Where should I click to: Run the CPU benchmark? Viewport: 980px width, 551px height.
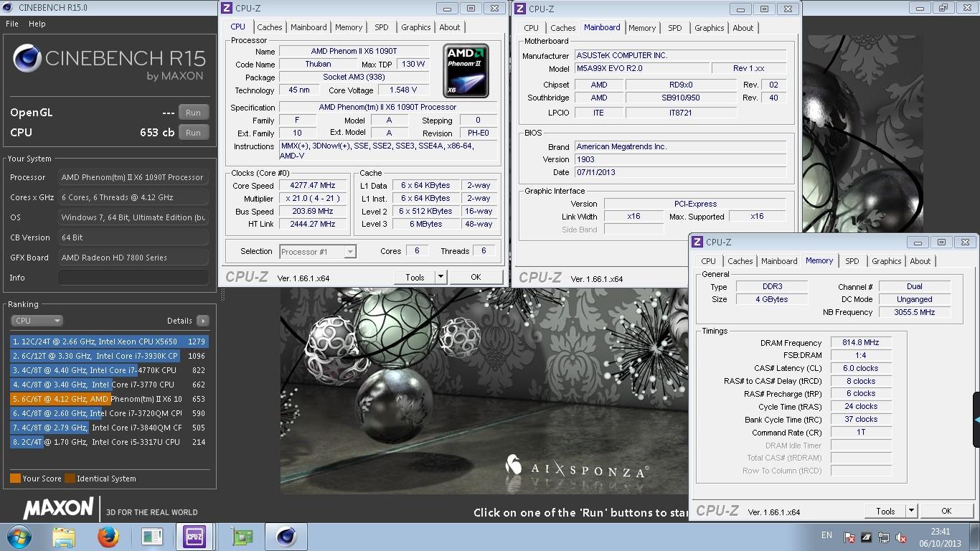point(193,133)
